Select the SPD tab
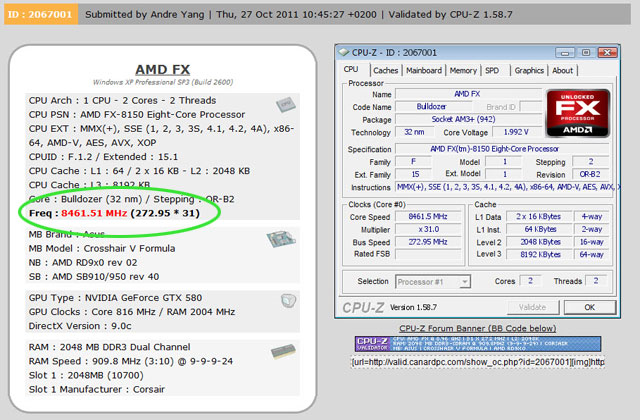Screen dimensions: 640x420 point(492,71)
